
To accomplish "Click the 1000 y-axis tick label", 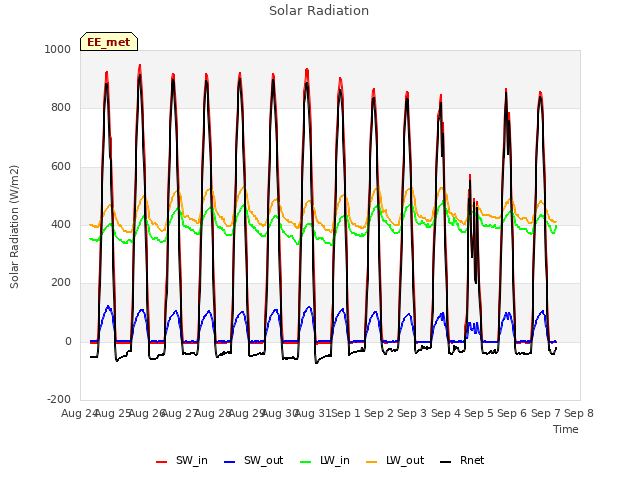I will 58,49.
